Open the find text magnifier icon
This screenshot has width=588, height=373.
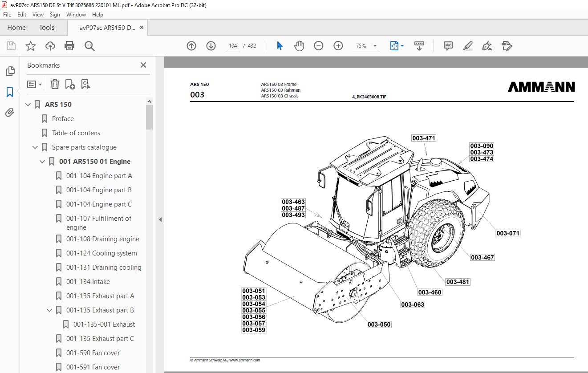pos(90,46)
